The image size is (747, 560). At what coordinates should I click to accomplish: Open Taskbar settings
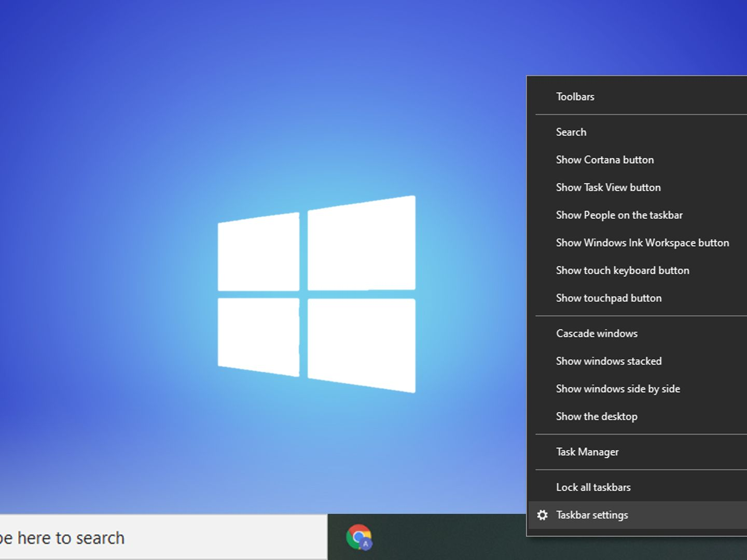[x=637, y=515]
